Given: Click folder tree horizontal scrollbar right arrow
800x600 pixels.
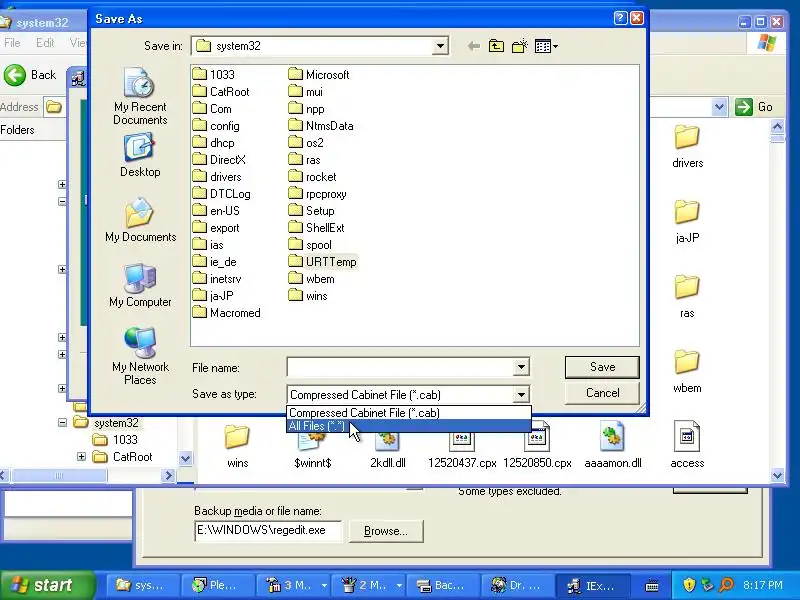Looking at the screenshot, I should [168, 476].
